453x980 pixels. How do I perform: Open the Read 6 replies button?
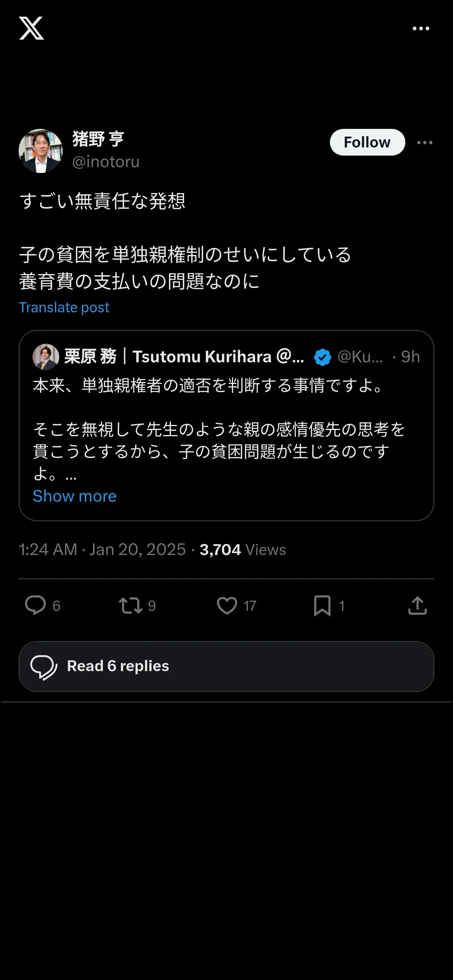(226, 666)
